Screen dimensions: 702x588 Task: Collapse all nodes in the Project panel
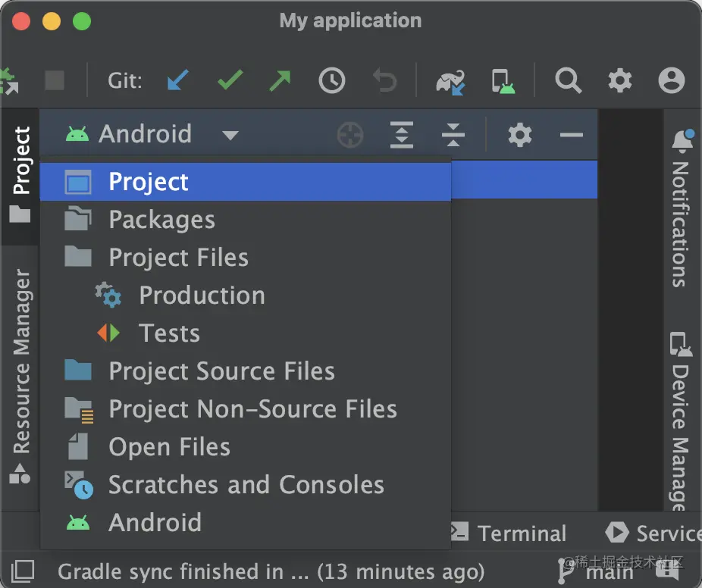click(x=453, y=134)
